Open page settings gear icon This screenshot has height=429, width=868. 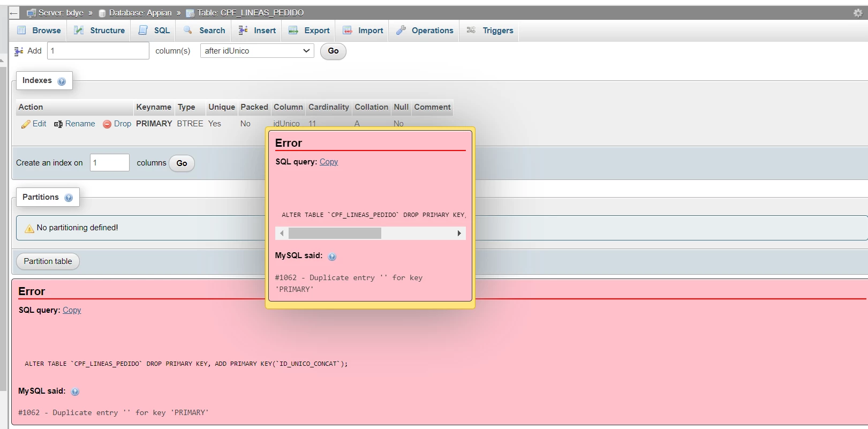(x=858, y=13)
